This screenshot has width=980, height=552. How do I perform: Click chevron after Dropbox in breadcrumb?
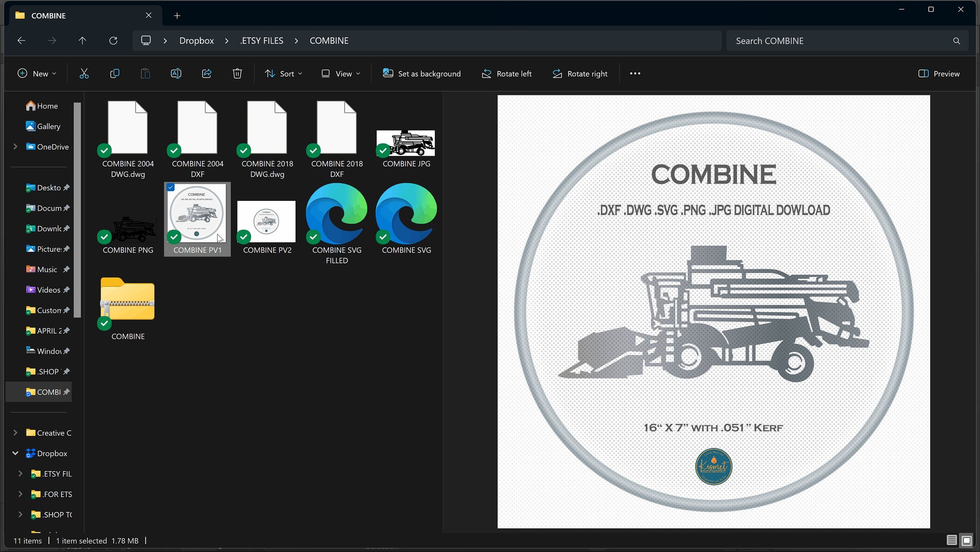[227, 41]
